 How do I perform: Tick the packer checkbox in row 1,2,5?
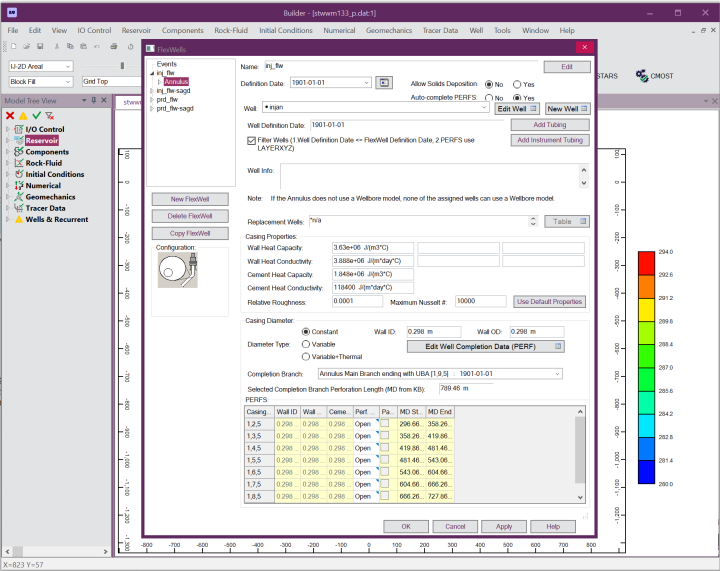[385, 423]
